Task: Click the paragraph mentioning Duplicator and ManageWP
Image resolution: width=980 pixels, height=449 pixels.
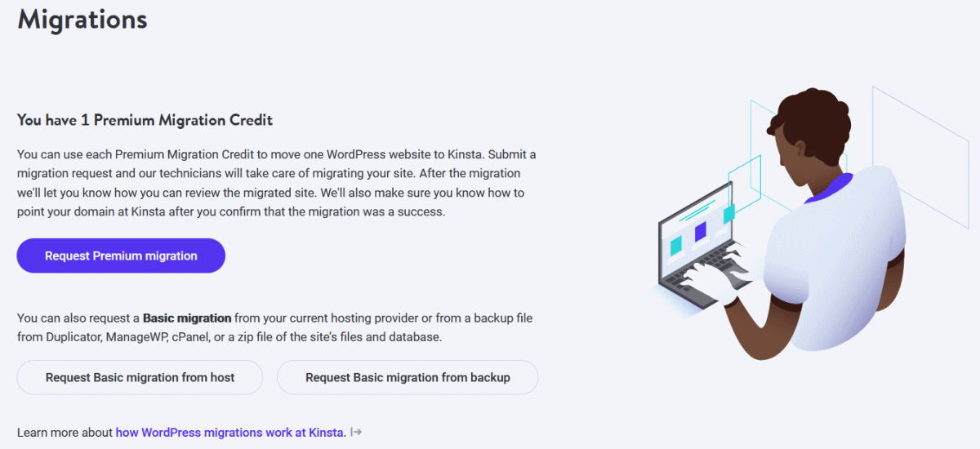Action: tap(274, 327)
